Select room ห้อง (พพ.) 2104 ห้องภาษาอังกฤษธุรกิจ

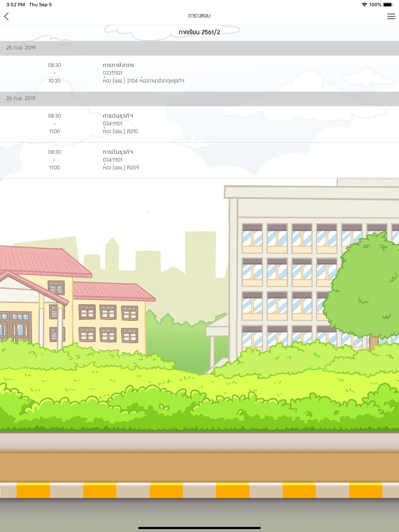[143, 81]
